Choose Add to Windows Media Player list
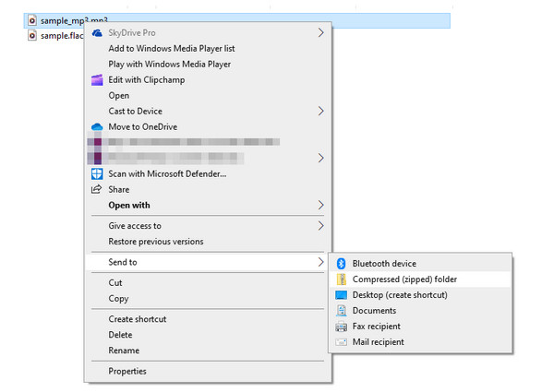Screen dimensions: 554x392 point(208,48)
